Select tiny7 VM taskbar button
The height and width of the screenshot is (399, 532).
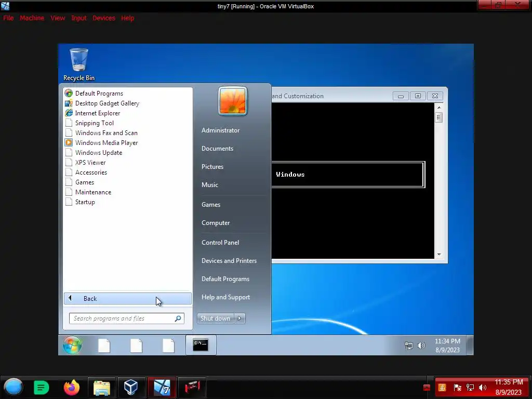pyautogui.click(x=162, y=387)
